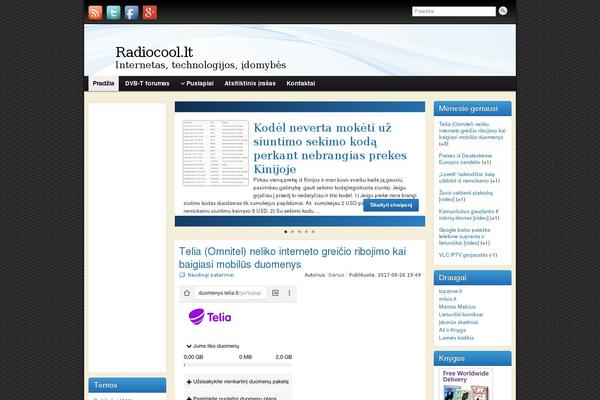Select the first slider dot
The width and height of the screenshot is (600, 400).
285,232
